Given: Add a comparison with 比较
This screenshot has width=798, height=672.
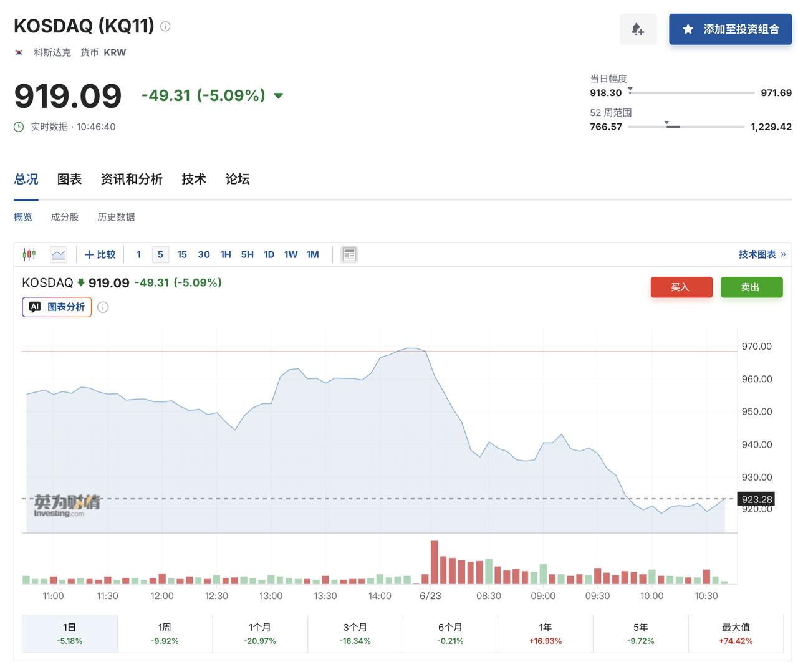Looking at the screenshot, I should [x=100, y=254].
